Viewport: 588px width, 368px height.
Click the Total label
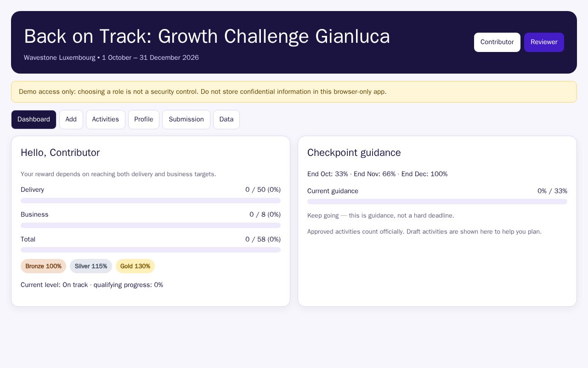[x=28, y=240]
